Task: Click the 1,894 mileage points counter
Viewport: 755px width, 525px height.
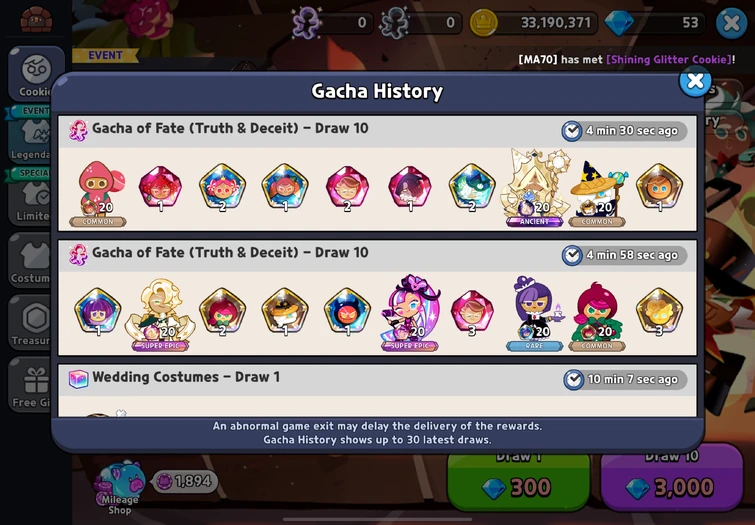Action: 186,481
